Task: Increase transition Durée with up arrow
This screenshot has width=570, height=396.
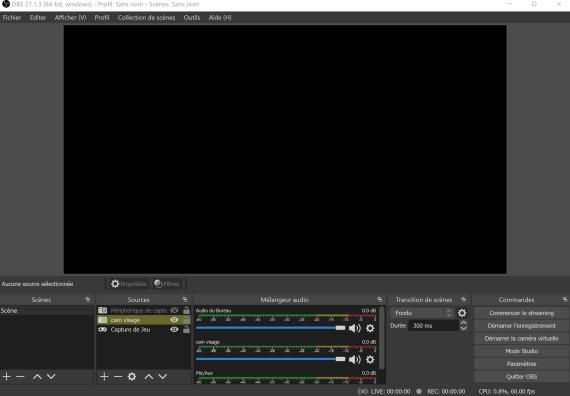Action: pyautogui.click(x=463, y=323)
